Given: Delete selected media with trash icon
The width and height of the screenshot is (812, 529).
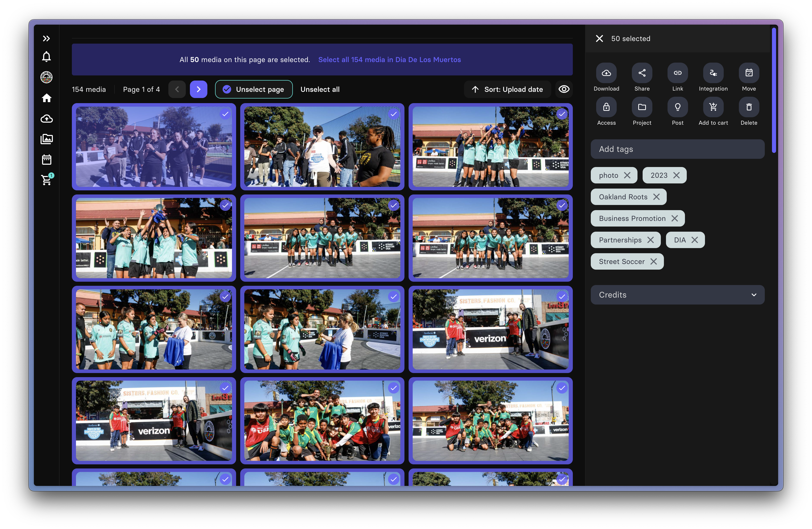Looking at the screenshot, I should (749, 107).
